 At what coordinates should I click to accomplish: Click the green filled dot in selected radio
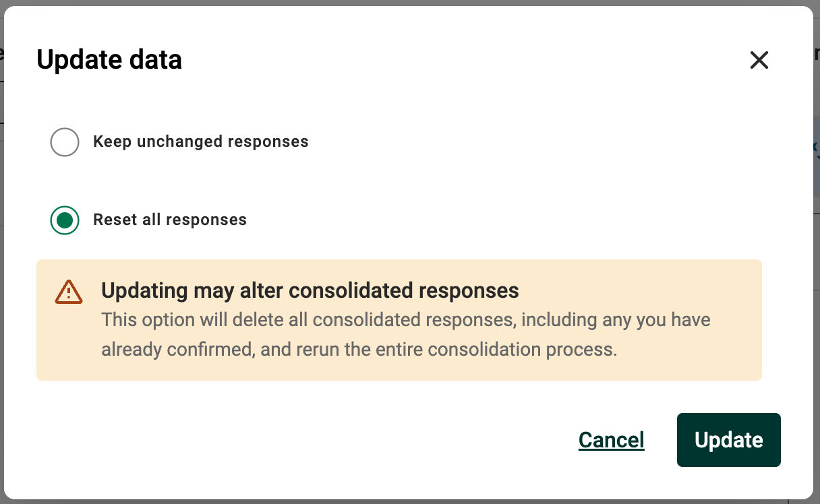[65, 220]
